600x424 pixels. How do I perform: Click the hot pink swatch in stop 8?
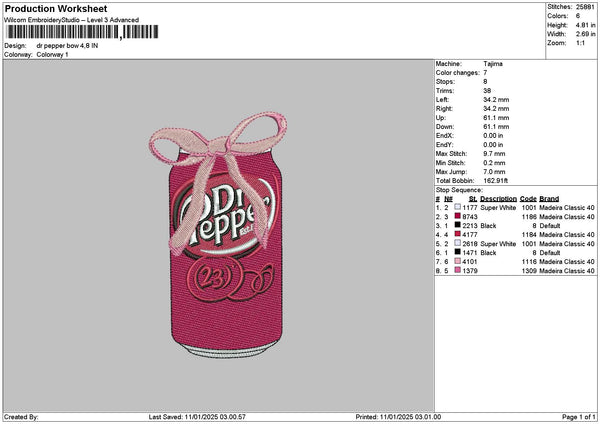457,270
